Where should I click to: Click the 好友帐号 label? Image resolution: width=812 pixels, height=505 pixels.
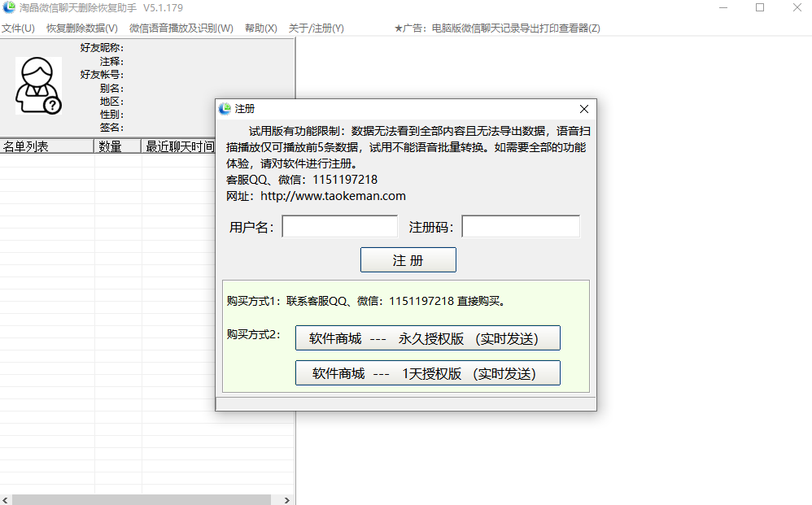pos(102,75)
